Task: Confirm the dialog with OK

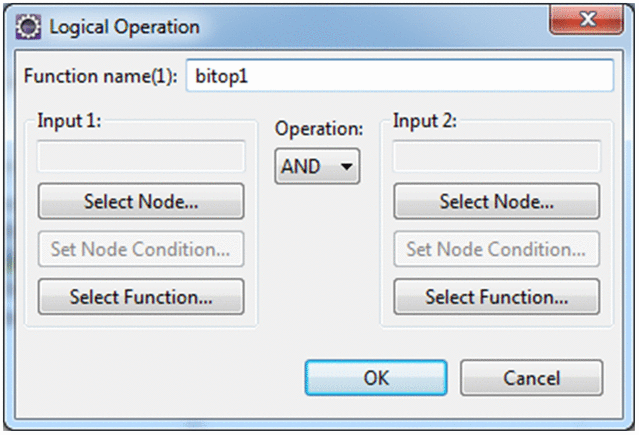Action: click(376, 377)
